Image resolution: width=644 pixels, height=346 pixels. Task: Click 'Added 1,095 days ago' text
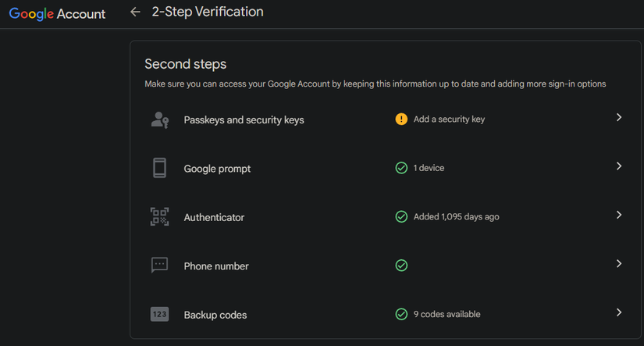[457, 216]
